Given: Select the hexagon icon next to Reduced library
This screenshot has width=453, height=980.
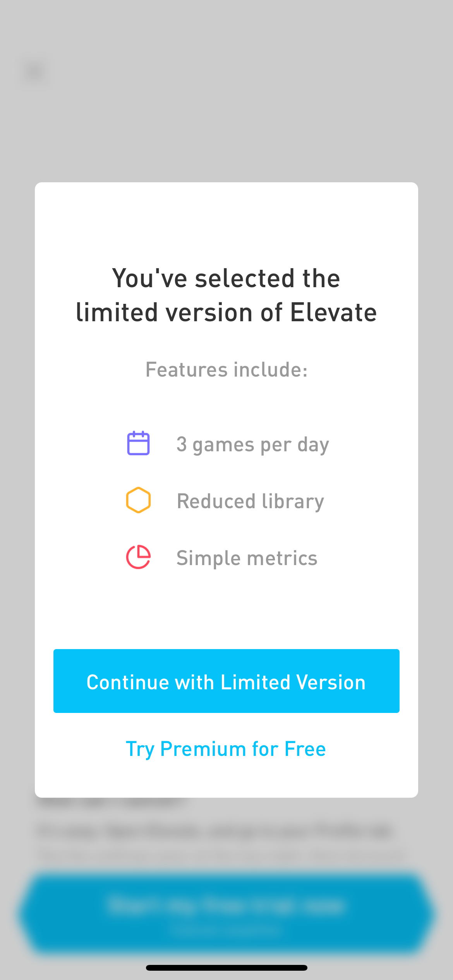Looking at the screenshot, I should (138, 500).
